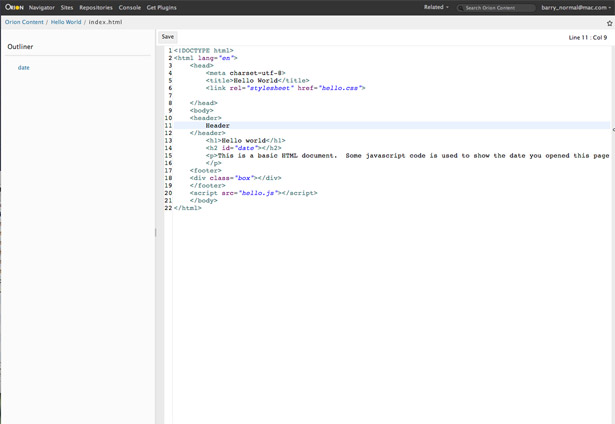
Task: Open the Get Plugins page
Action: point(162,7)
